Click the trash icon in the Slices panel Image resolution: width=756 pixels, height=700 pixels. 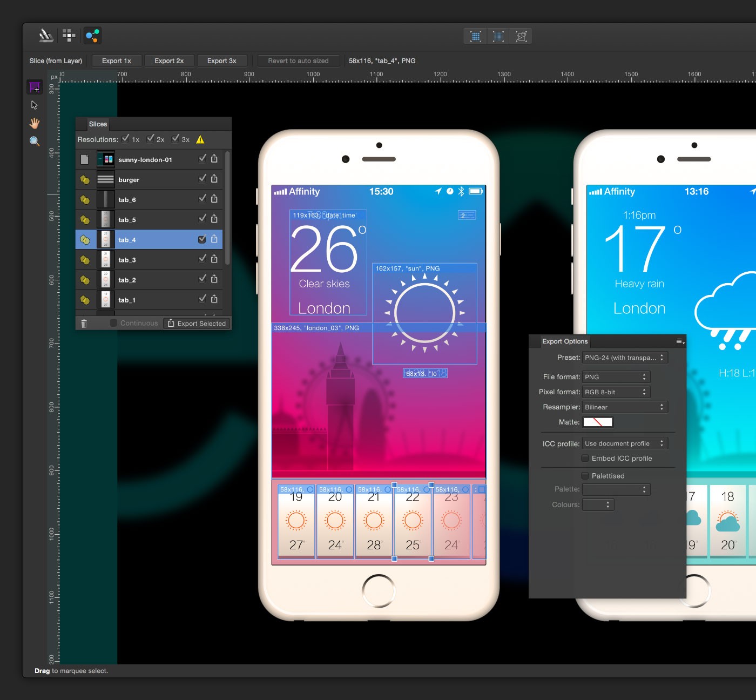coord(84,323)
